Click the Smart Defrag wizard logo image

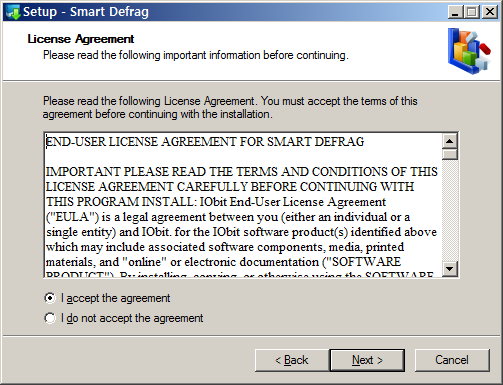469,51
